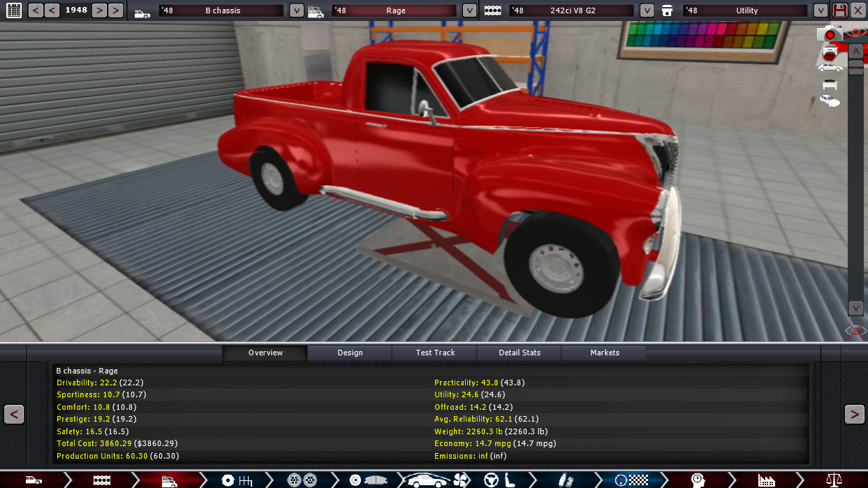Image resolution: width=868 pixels, height=488 pixels.
Task: Open the factory step in the bottom bar
Action: [x=767, y=480]
